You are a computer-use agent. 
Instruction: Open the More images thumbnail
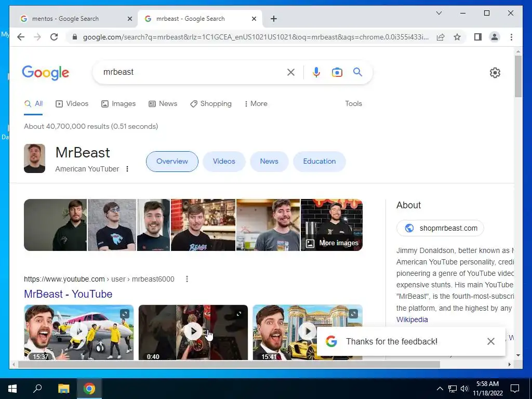(331, 225)
